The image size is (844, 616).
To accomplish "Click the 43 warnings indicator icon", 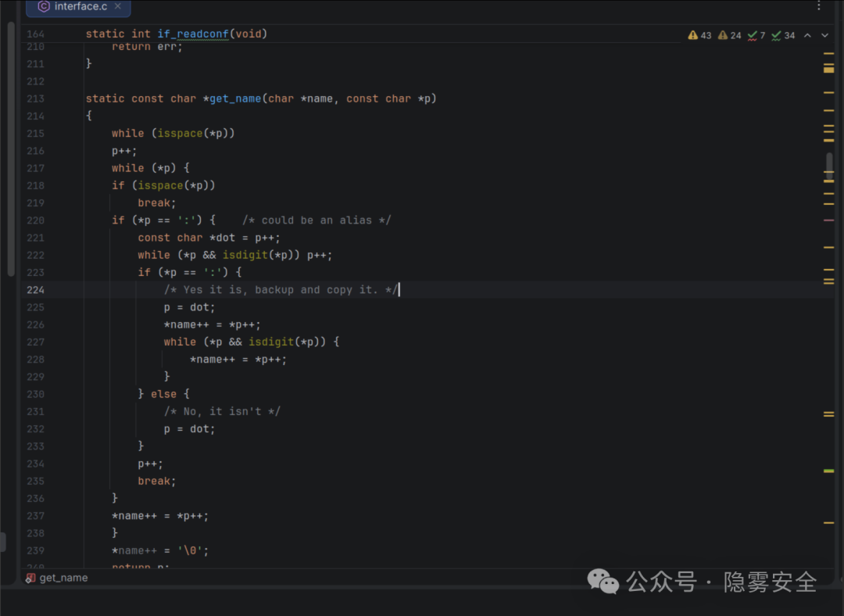I will [693, 35].
